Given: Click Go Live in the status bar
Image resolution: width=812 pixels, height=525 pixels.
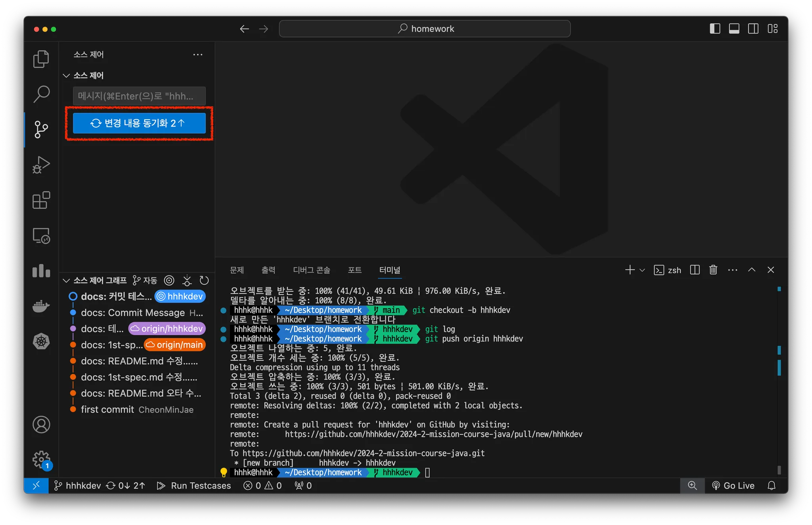Looking at the screenshot, I should pos(733,485).
